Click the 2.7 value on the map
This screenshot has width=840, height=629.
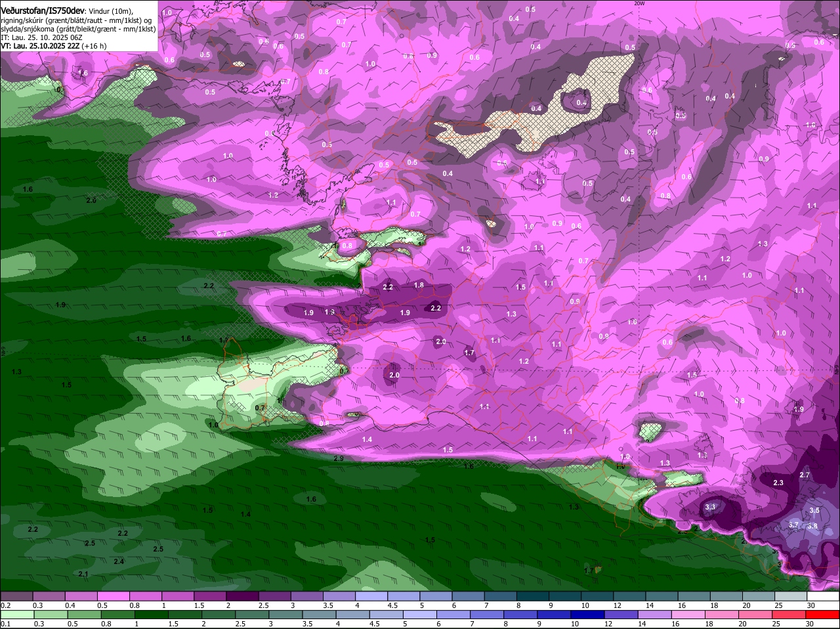coord(805,475)
